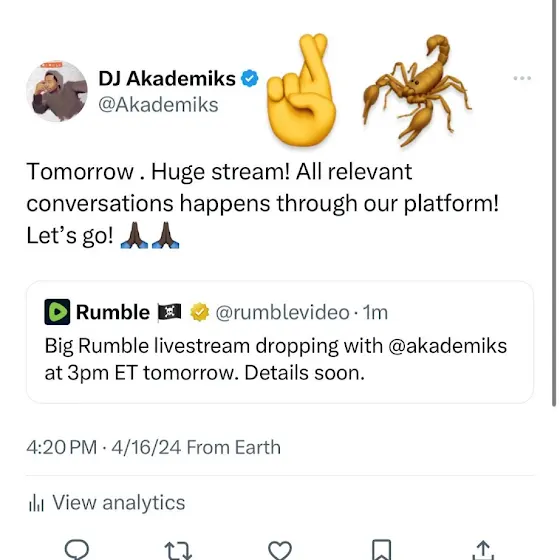The width and height of the screenshot is (560, 560).
Task: Open the reply comment icon
Action: coord(76,549)
